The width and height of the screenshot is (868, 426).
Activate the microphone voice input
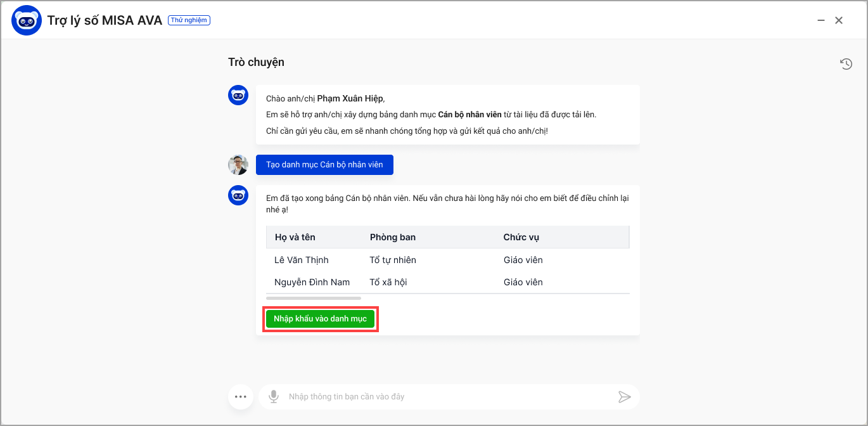(274, 397)
